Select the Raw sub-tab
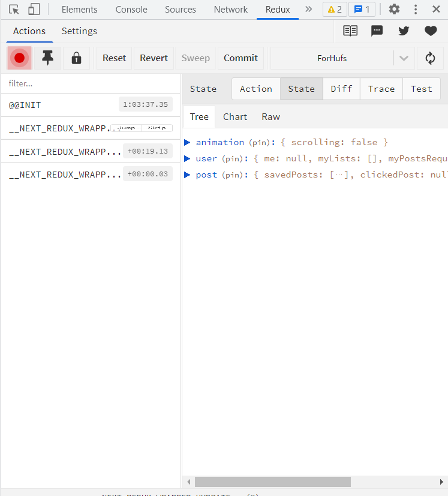Viewport: 448px width, 496px height. [271, 117]
